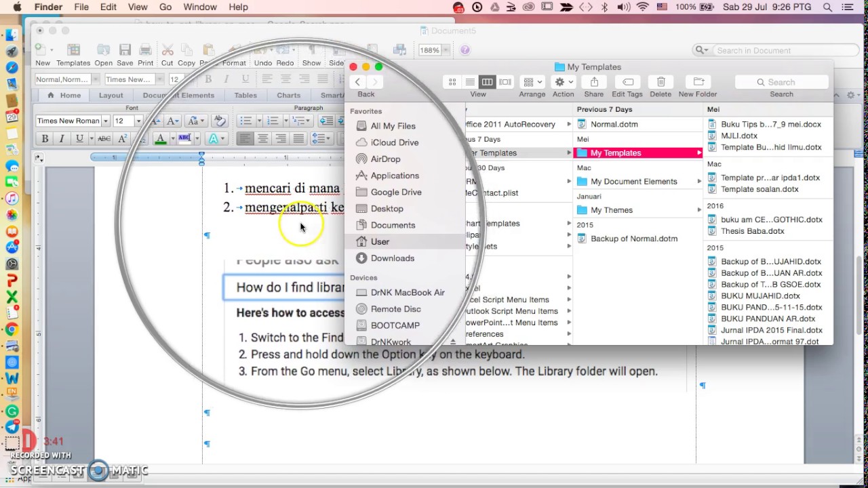Open the Times New Roman font dropdown in ribbon

coord(105,121)
